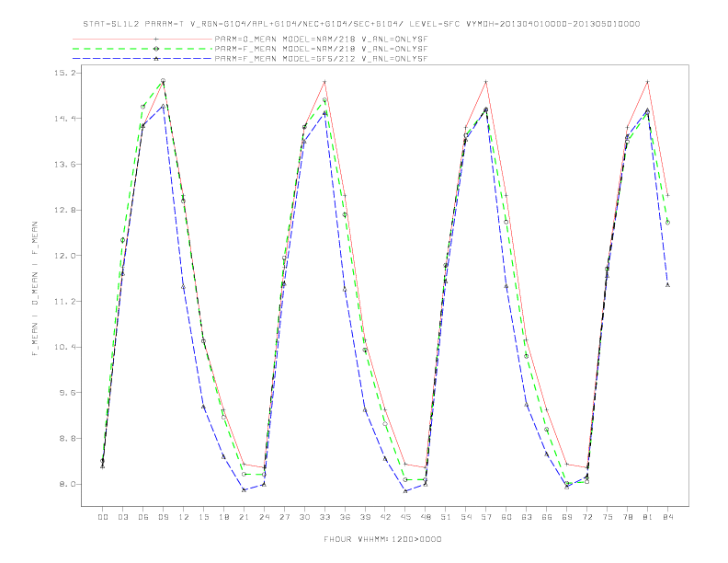Click the x-axis forecast hour label 09
The image size is (728, 563).
163,517
